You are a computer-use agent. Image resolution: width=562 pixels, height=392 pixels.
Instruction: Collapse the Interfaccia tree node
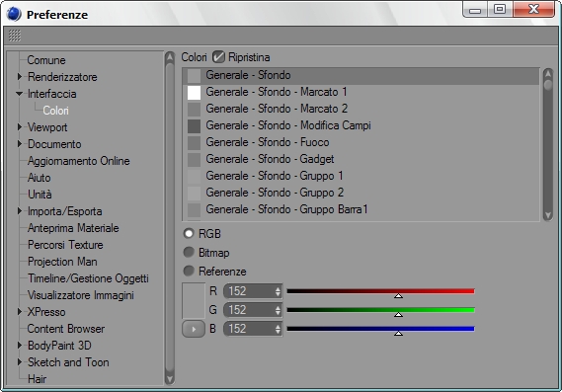[20, 94]
